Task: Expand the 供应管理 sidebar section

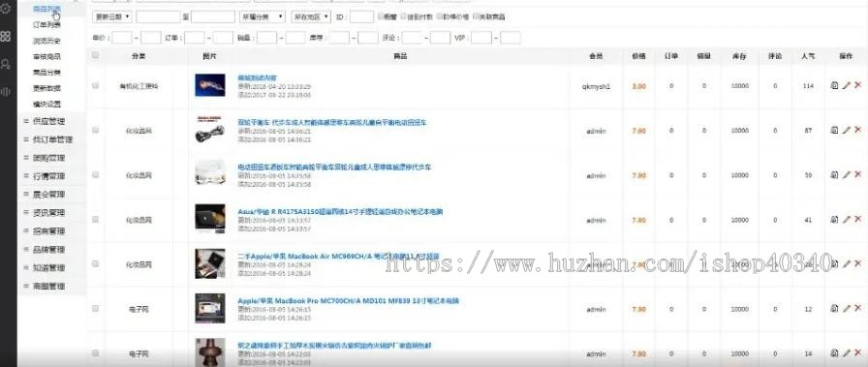Action: click(48, 121)
